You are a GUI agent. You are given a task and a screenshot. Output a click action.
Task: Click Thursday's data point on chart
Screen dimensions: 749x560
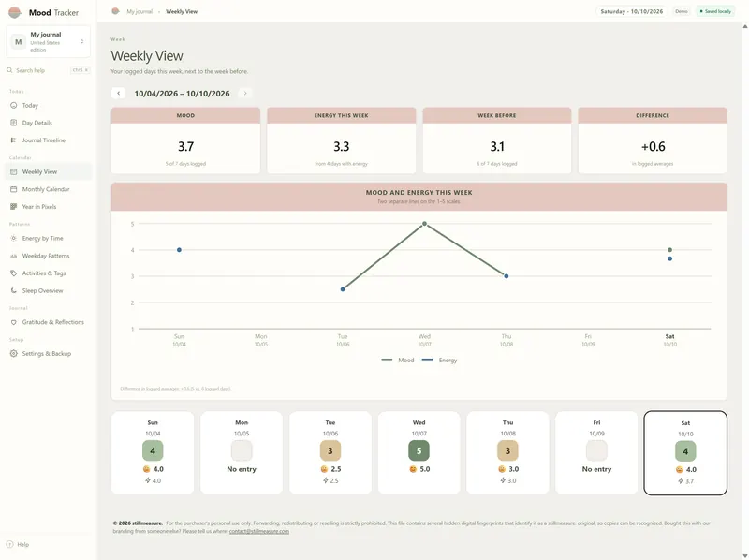(x=507, y=276)
